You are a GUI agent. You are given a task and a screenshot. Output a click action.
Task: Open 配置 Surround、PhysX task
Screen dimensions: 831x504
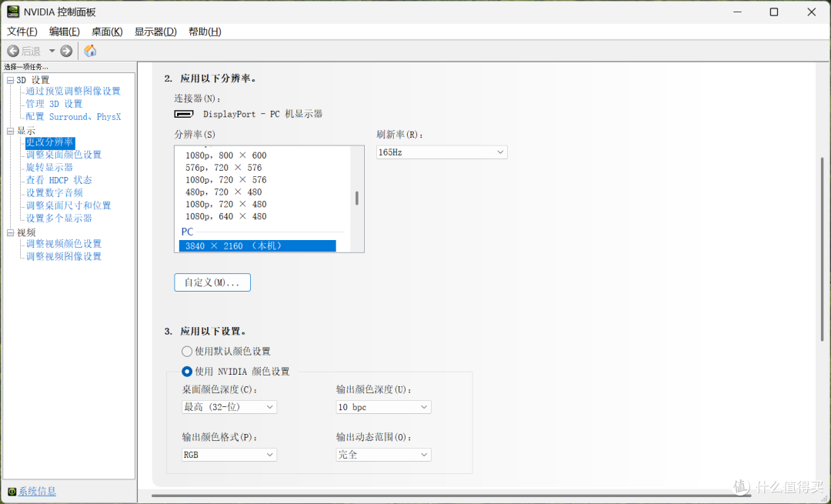73,117
